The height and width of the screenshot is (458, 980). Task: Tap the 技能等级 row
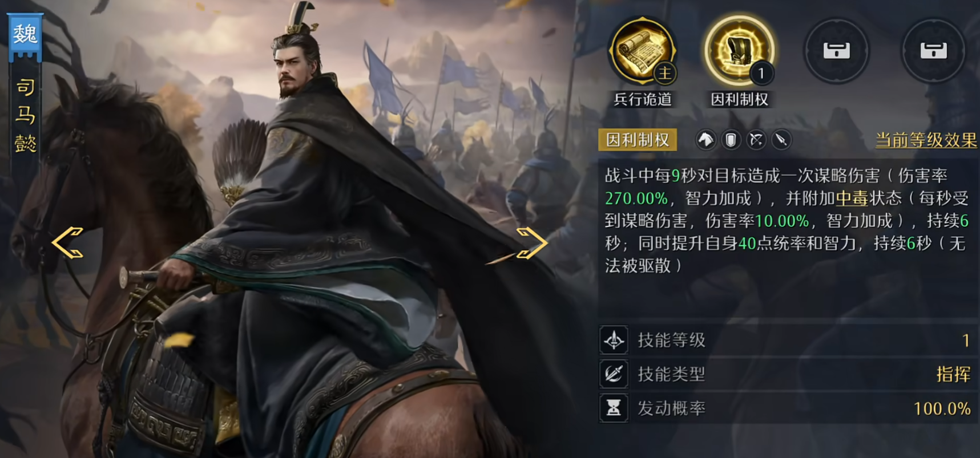[788, 340]
